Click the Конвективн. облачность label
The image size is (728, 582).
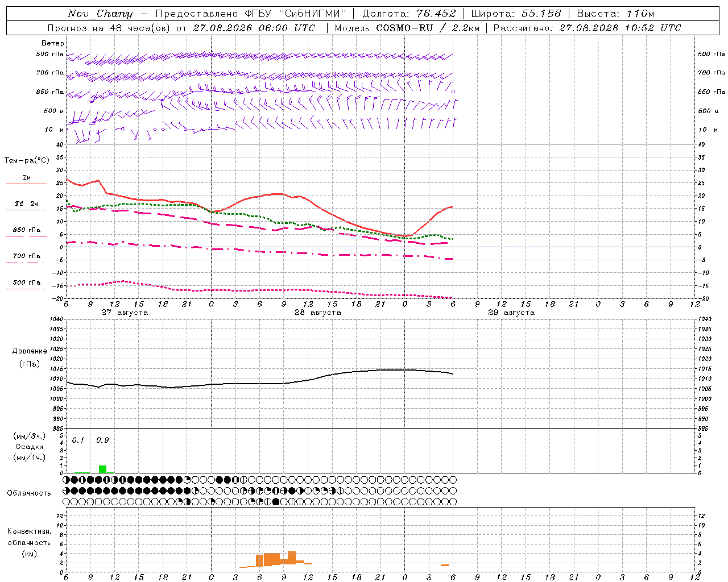click(29, 542)
